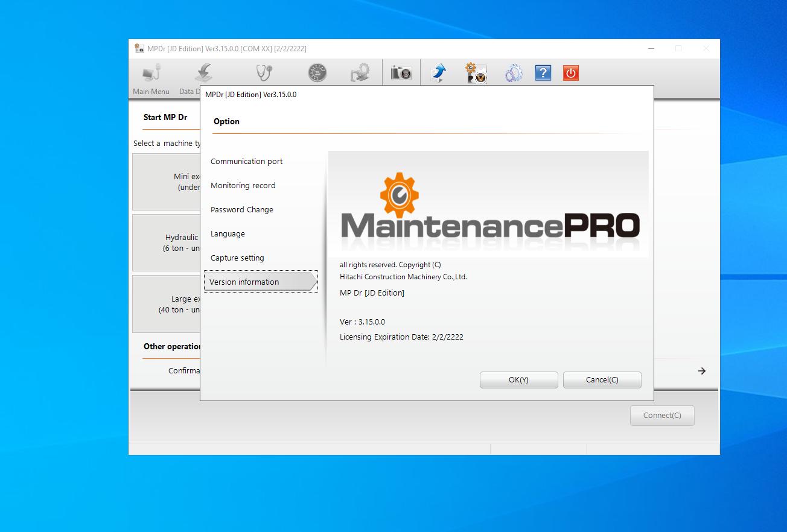Open the Monitoring record section
The height and width of the screenshot is (532, 787).
pyautogui.click(x=243, y=185)
